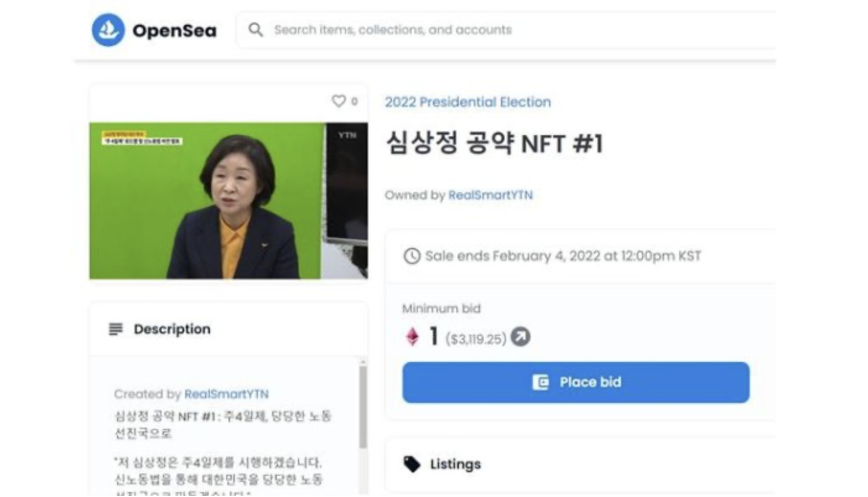Open the OpenSea home wordmark
The height and width of the screenshot is (497, 868).
pos(175,30)
